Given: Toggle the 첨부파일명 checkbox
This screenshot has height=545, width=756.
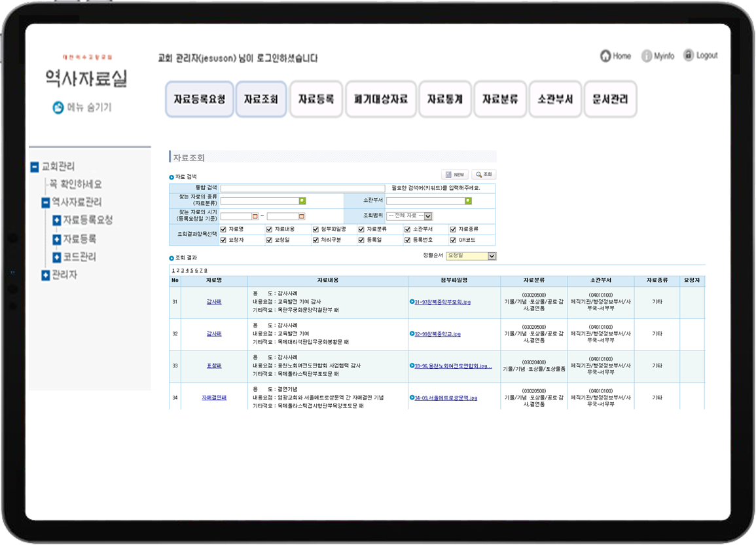Looking at the screenshot, I should tap(315, 229).
